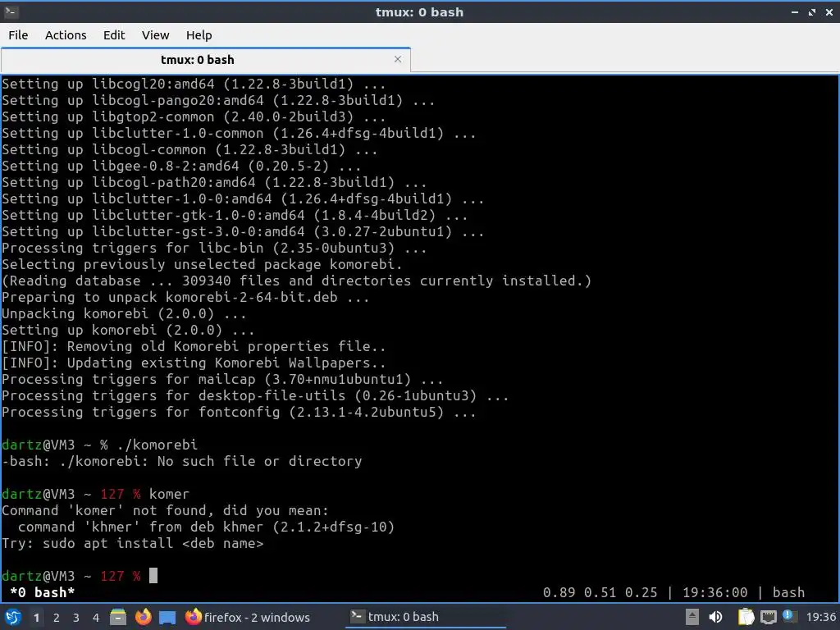Click the 19:36 taskbar clock
Screen dimensions: 840x630
pyautogui.click(x=820, y=617)
